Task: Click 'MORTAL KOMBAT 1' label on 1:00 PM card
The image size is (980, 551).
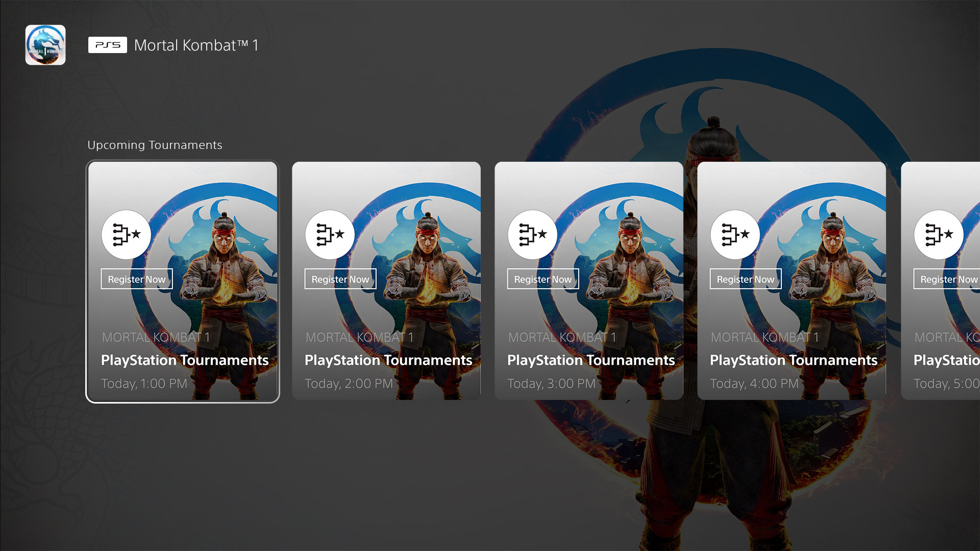Action: click(x=156, y=337)
